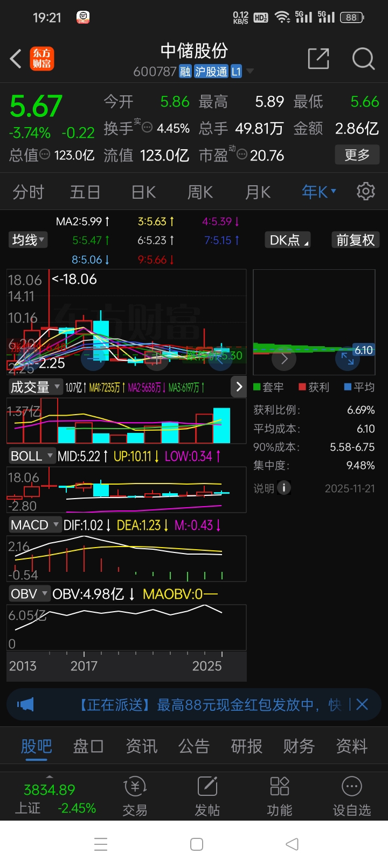Tap the Android back triangle
The image size is (388, 868).
point(292,844)
